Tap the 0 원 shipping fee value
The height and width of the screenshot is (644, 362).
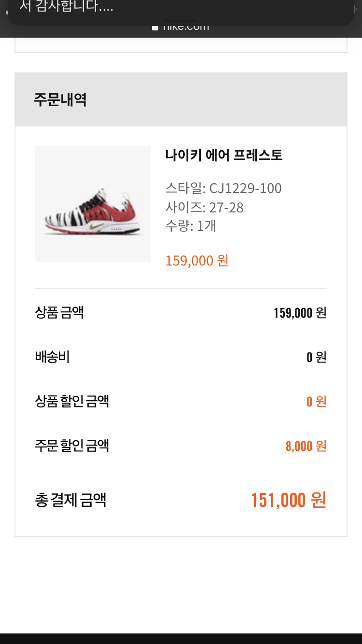316,357
